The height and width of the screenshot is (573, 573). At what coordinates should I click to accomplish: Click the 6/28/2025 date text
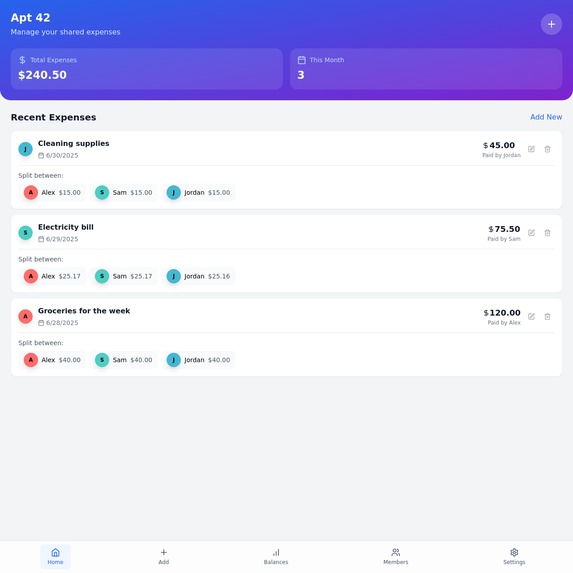62,323
